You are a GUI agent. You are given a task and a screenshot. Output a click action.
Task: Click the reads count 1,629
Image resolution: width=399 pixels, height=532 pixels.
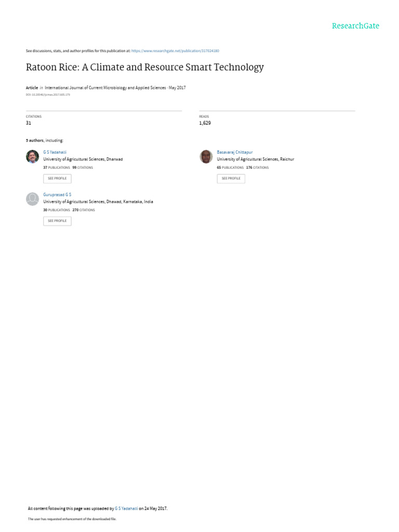[x=205, y=123]
